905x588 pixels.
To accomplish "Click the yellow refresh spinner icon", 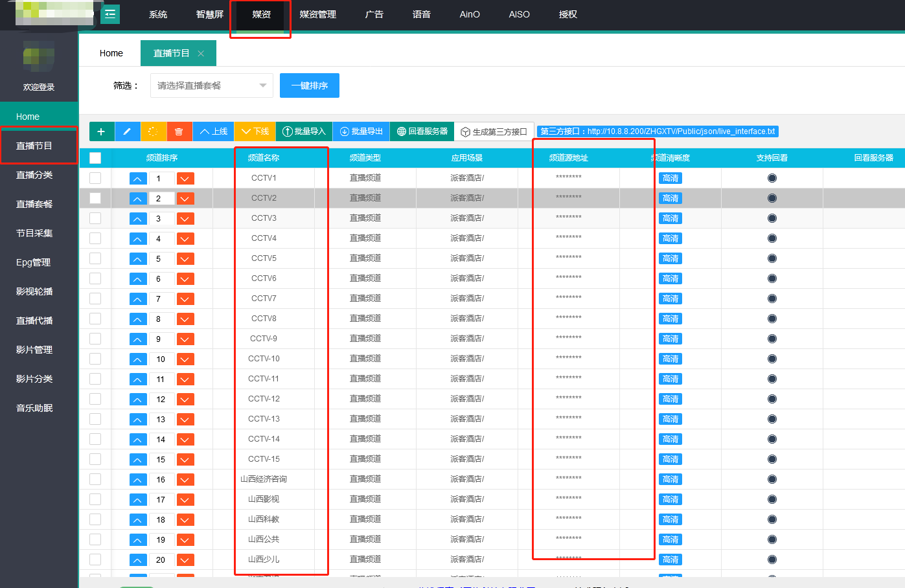I will point(153,131).
